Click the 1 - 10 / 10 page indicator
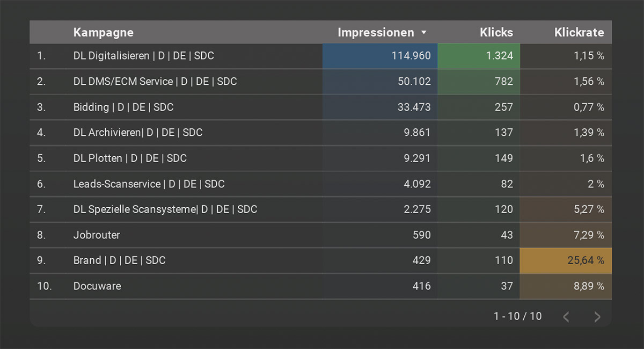644x349 pixels. pyautogui.click(x=518, y=316)
